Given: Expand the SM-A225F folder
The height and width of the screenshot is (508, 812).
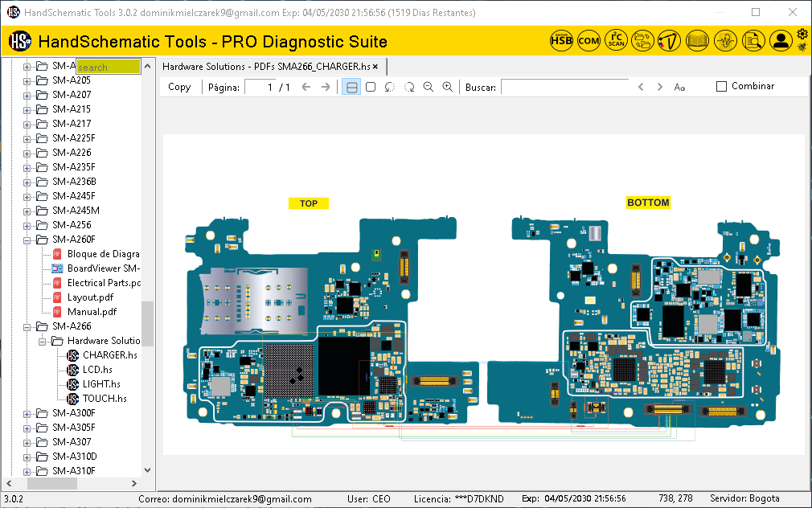Looking at the screenshot, I should click(x=27, y=139).
